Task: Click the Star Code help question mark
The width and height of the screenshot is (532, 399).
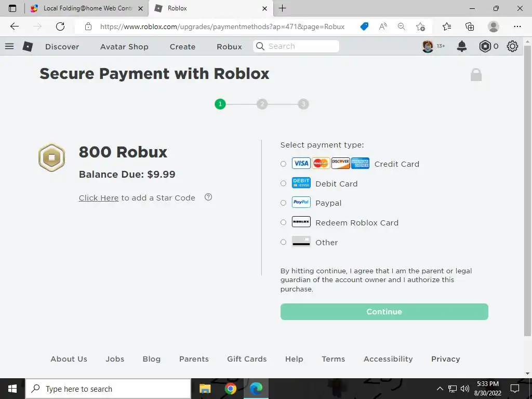Action: [x=208, y=197]
